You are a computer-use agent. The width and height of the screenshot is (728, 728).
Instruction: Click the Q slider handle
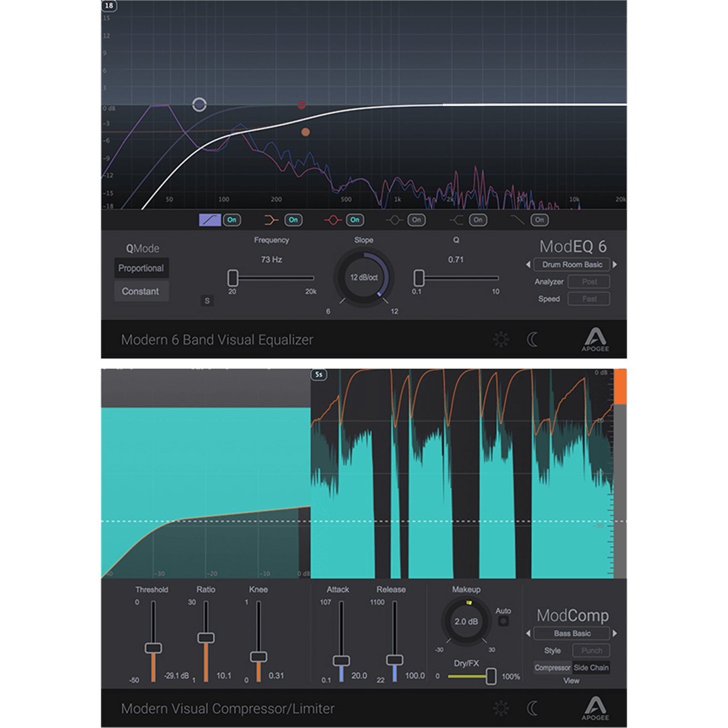(x=419, y=278)
